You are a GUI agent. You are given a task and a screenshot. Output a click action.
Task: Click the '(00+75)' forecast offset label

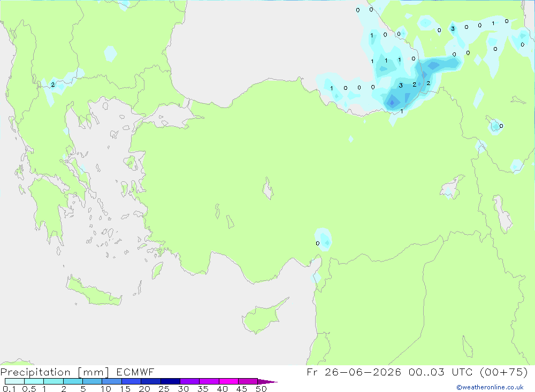503,372
